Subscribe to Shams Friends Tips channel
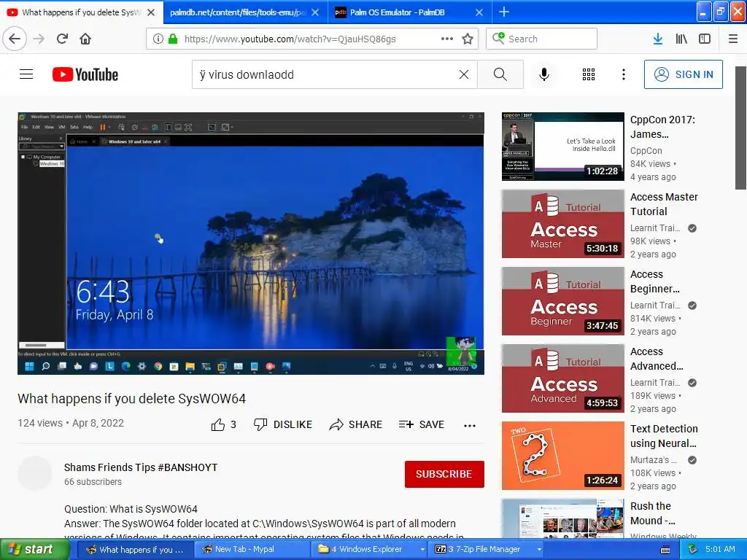Viewport: 747px width, 560px height. pos(444,474)
